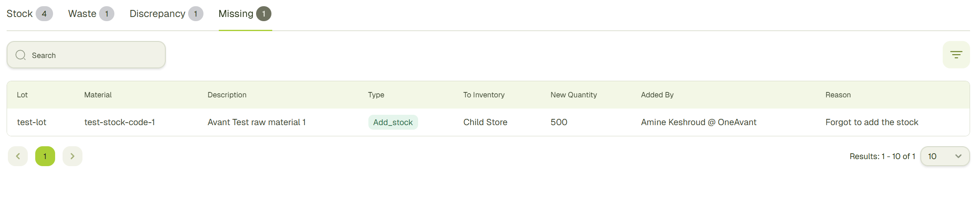Click the New Quantity column header
The height and width of the screenshot is (203, 980).
573,95
